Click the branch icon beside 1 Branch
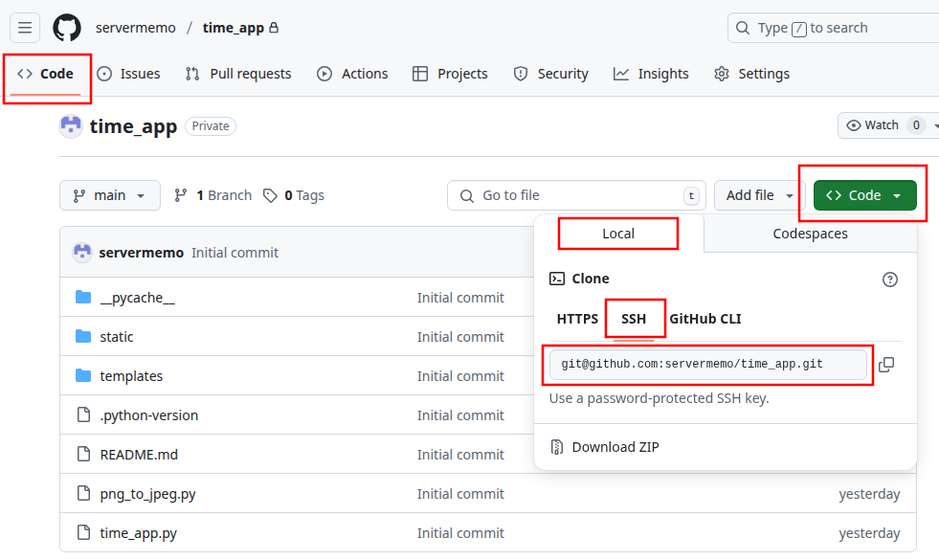939x560 pixels. [180, 195]
